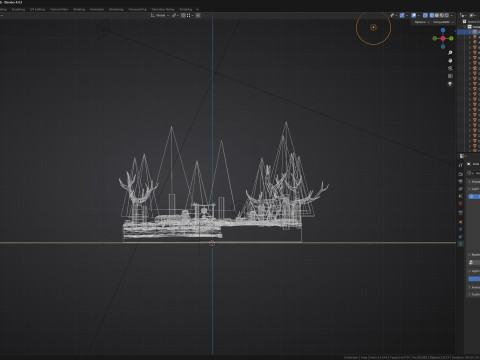Click the zoom magnifier viewport icon
The width and height of the screenshot is (480, 360).
click(450, 53)
